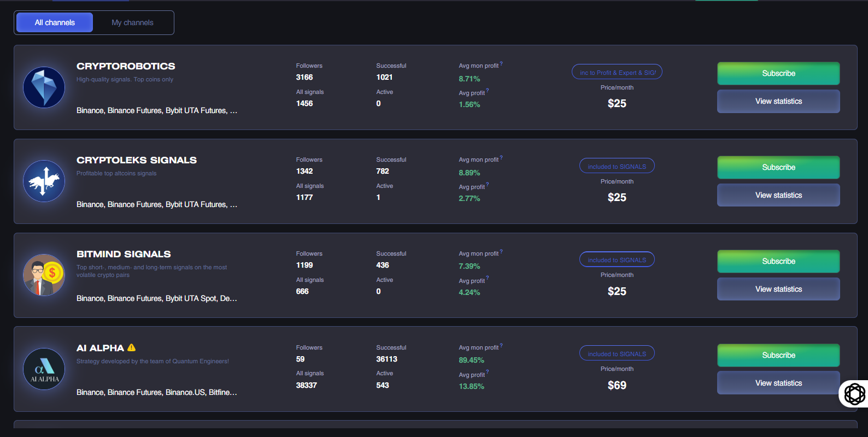The height and width of the screenshot is (437, 868).
Task: Click Cryptoleks 'included to SIGNALS' badge
Action: point(617,166)
